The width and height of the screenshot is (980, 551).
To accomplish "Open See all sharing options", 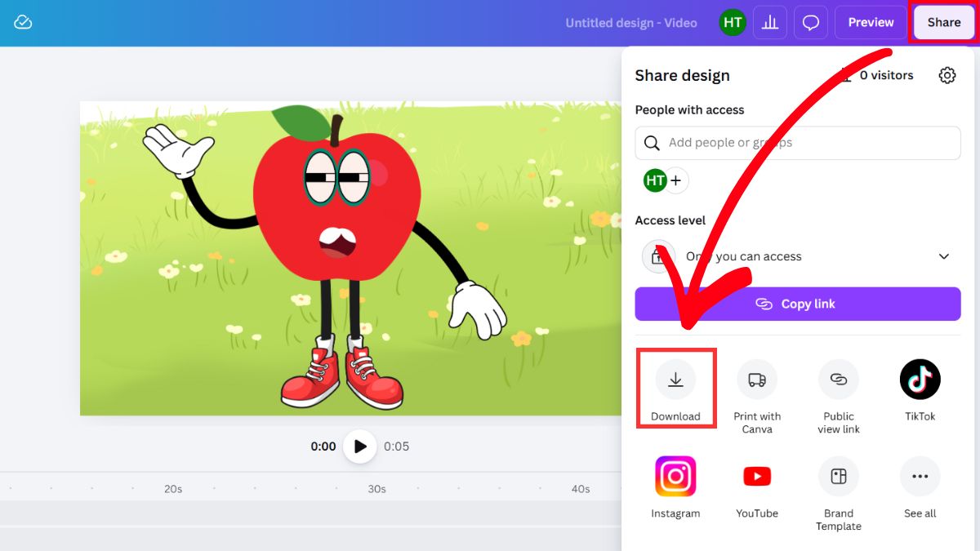I will click(x=920, y=477).
